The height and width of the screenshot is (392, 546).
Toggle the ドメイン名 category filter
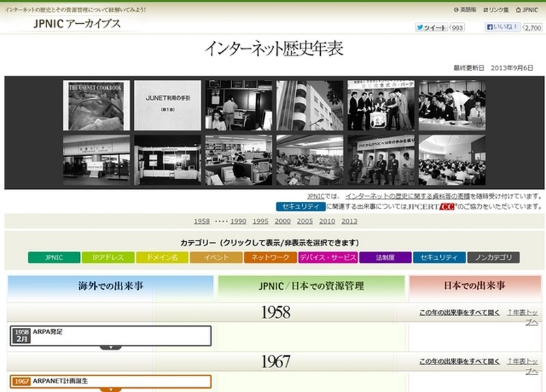pyautogui.click(x=162, y=258)
